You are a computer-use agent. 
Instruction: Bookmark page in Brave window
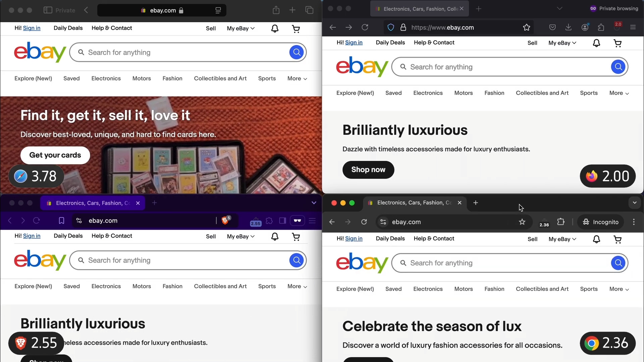coord(61,221)
